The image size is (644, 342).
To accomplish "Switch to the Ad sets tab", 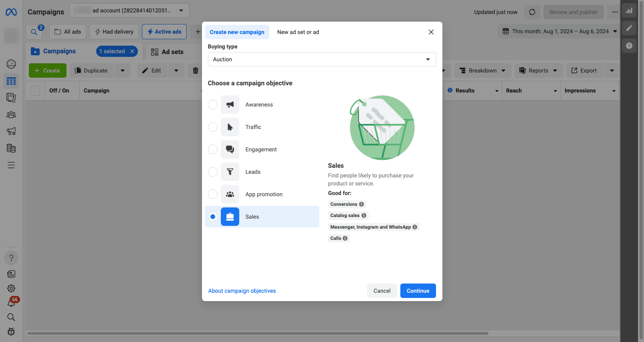I will pos(167,52).
